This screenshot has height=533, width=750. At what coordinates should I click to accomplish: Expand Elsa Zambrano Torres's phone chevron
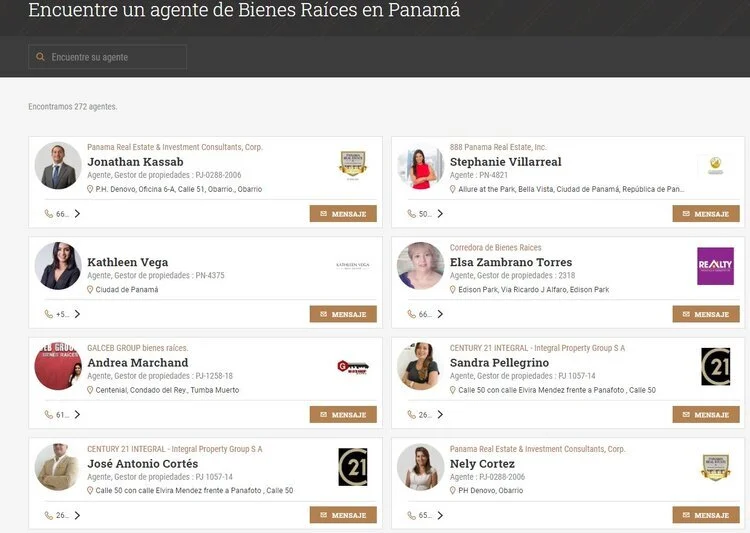point(440,314)
